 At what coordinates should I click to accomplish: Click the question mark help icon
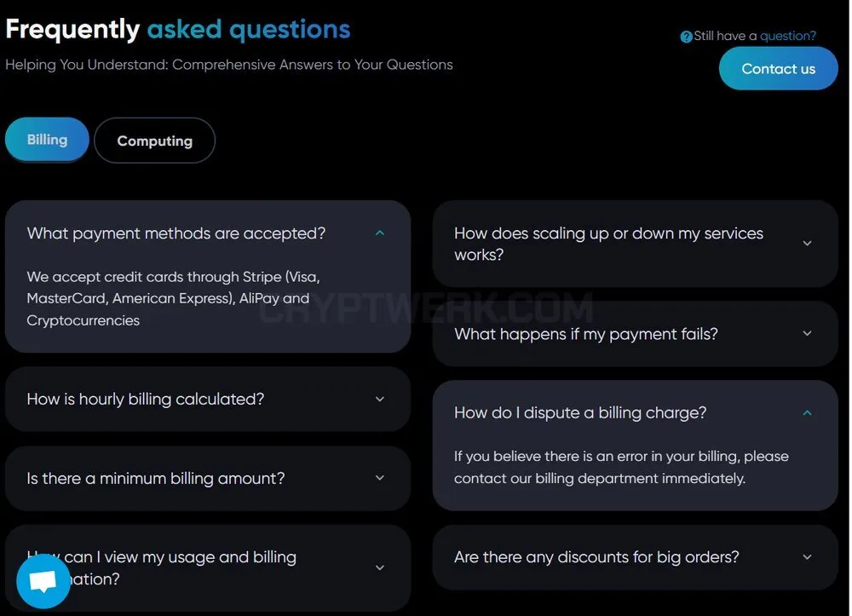(686, 37)
